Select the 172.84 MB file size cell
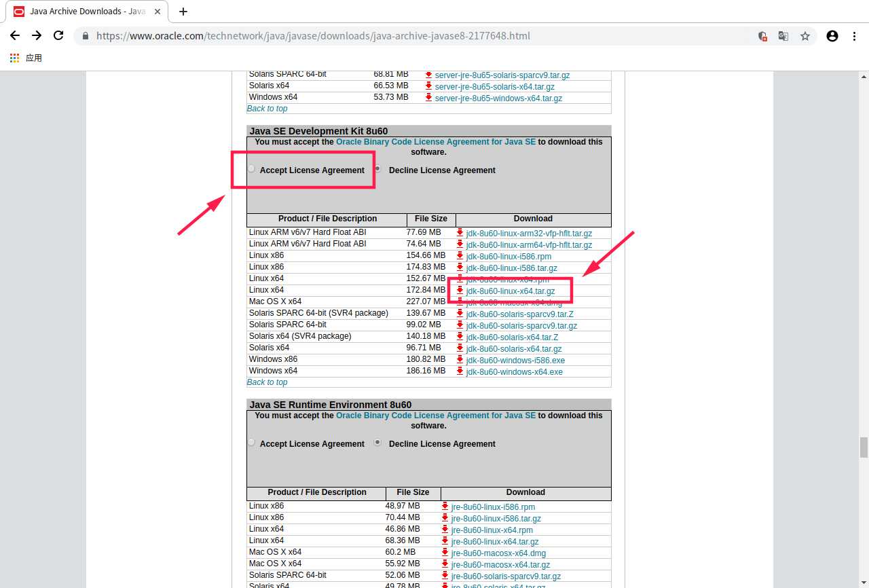The image size is (869, 588). [426, 290]
